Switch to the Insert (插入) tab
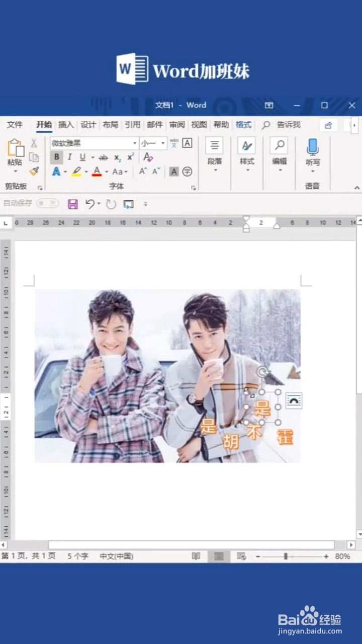 click(66, 125)
